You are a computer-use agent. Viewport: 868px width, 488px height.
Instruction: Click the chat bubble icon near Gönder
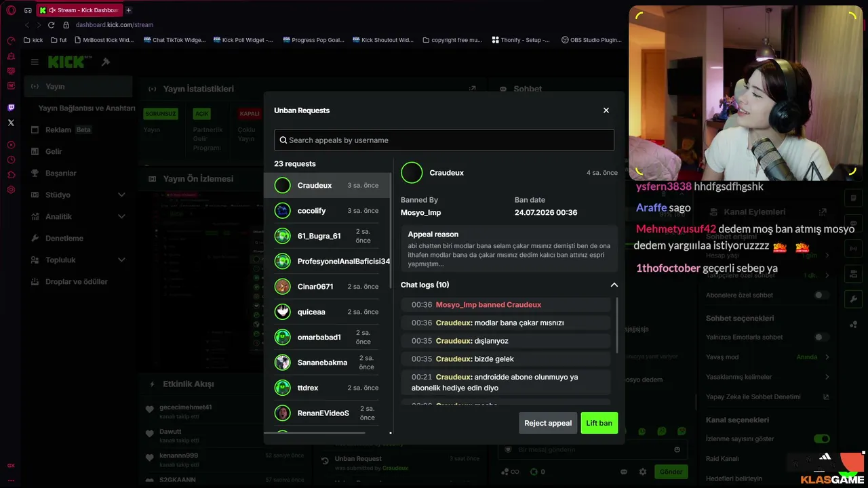pyautogui.click(x=624, y=472)
